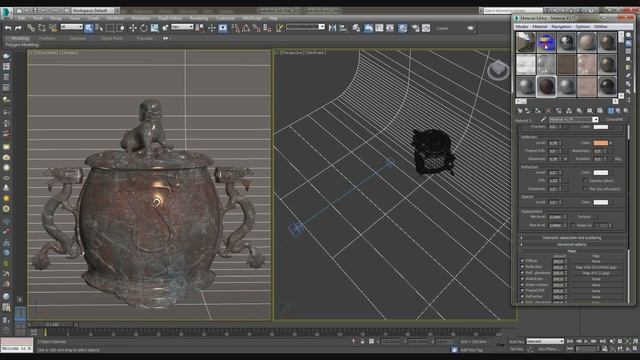This screenshot has width=640, height=360.
Task: Choose the Select and Scale tool
Action: pyautogui.click(x=154, y=28)
